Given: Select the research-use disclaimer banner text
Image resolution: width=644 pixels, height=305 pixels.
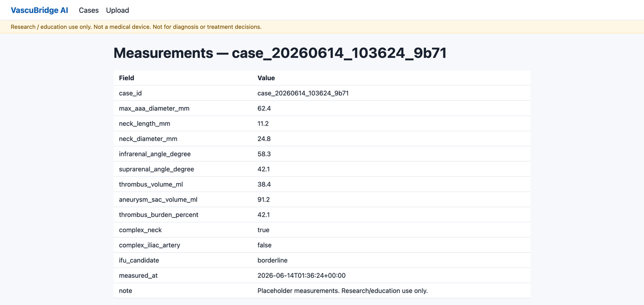Looking at the screenshot, I should (136, 27).
